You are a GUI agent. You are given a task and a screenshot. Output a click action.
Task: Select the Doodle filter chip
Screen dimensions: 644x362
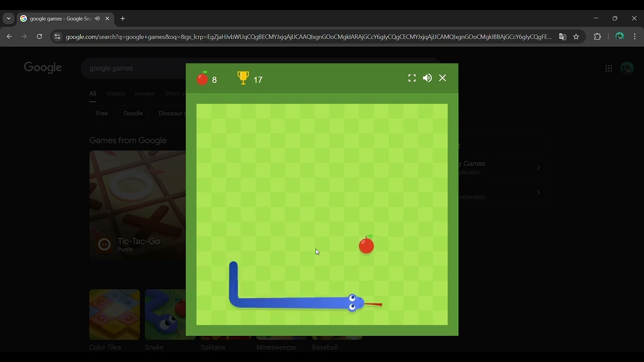point(133,113)
